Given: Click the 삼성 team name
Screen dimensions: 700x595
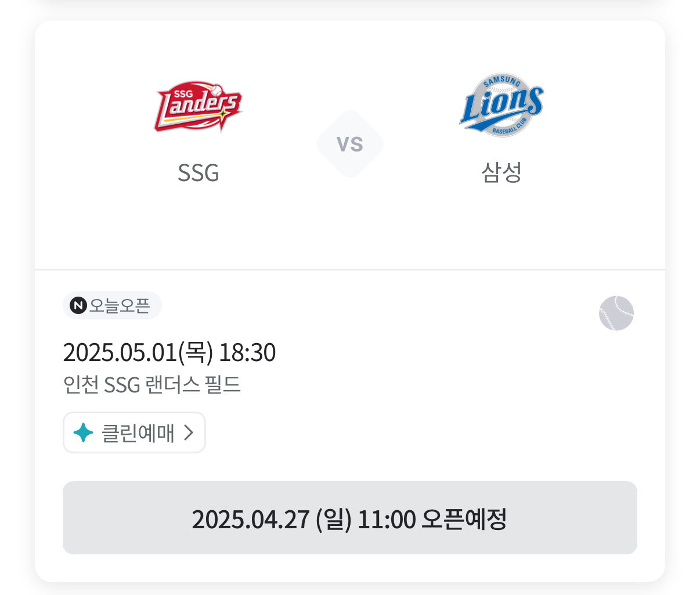Looking at the screenshot, I should click(501, 172).
